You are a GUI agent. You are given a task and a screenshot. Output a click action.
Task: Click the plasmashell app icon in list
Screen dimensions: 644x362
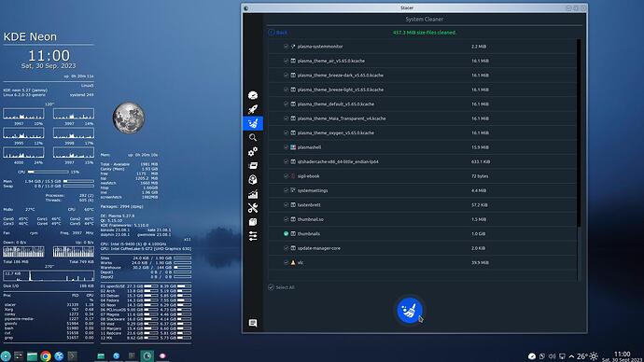click(293, 147)
